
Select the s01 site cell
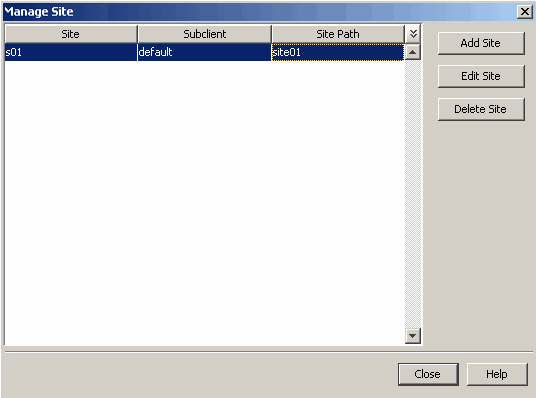pos(71,52)
